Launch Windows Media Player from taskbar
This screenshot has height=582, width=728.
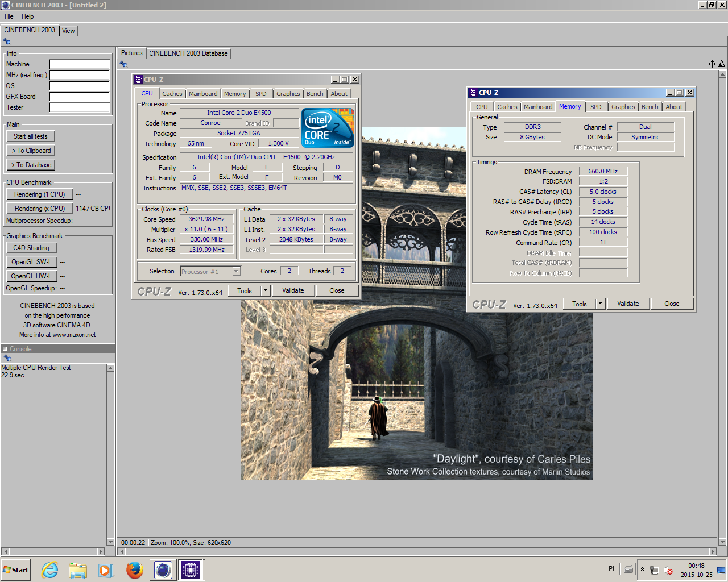106,569
